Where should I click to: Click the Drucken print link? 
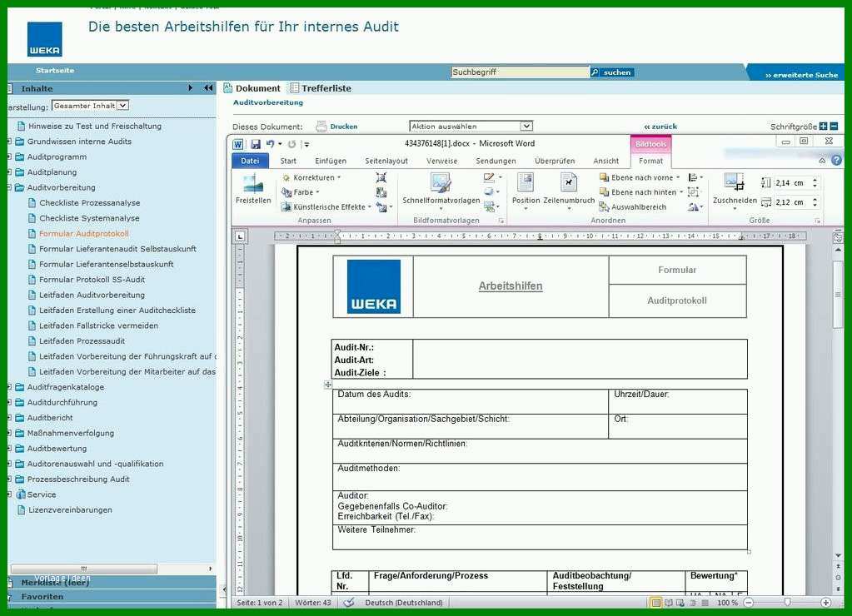coord(337,127)
